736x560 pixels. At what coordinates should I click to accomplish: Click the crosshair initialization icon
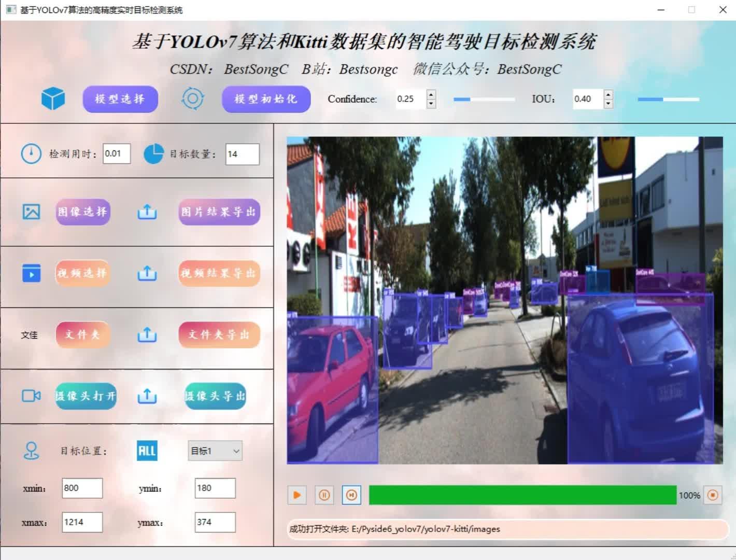tap(192, 99)
